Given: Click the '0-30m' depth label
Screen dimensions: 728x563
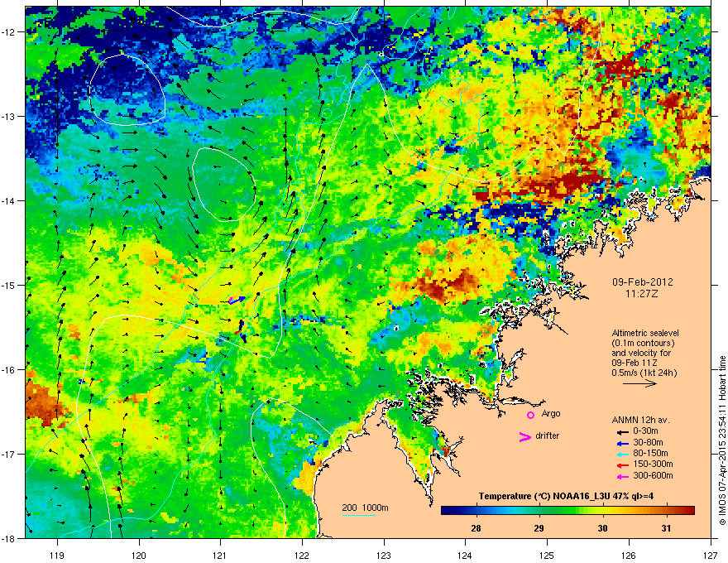Looking at the screenshot, I should (x=645, y=431).
